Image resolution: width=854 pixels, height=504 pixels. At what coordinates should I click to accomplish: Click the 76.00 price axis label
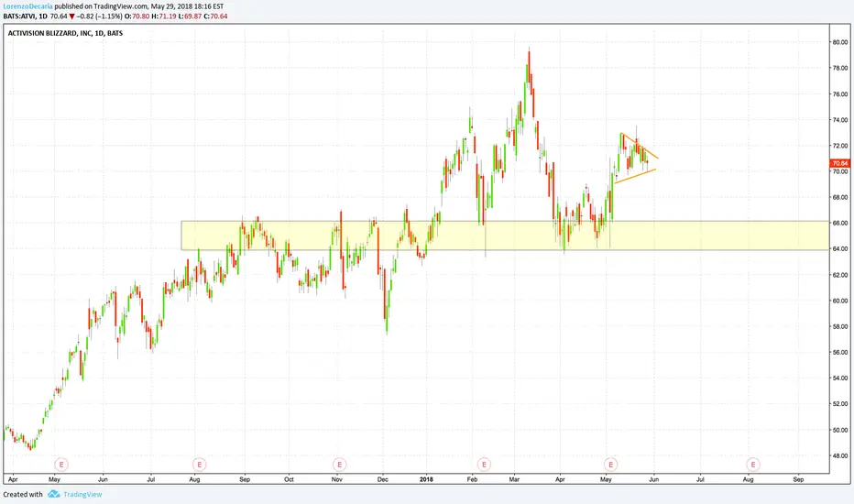coord(840,93)
